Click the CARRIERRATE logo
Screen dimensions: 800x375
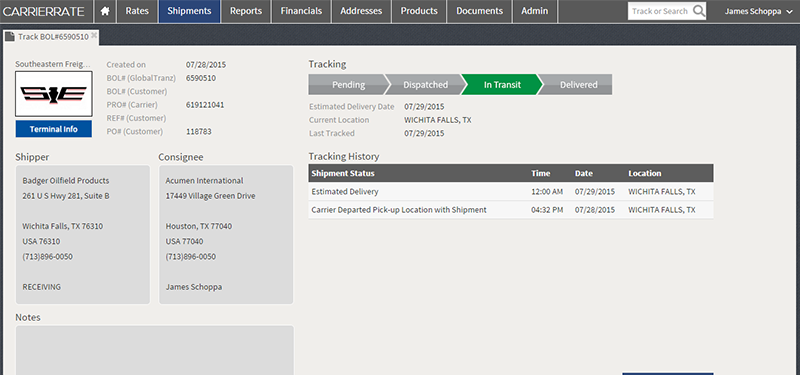point(44,11)
